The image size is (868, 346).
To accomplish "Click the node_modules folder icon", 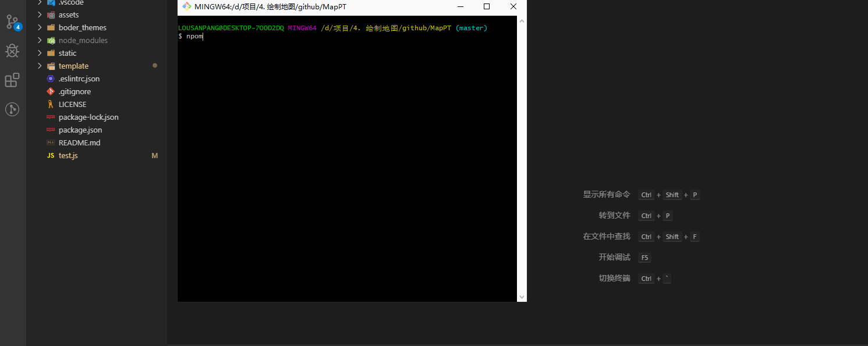I will [x=51, y=40].
